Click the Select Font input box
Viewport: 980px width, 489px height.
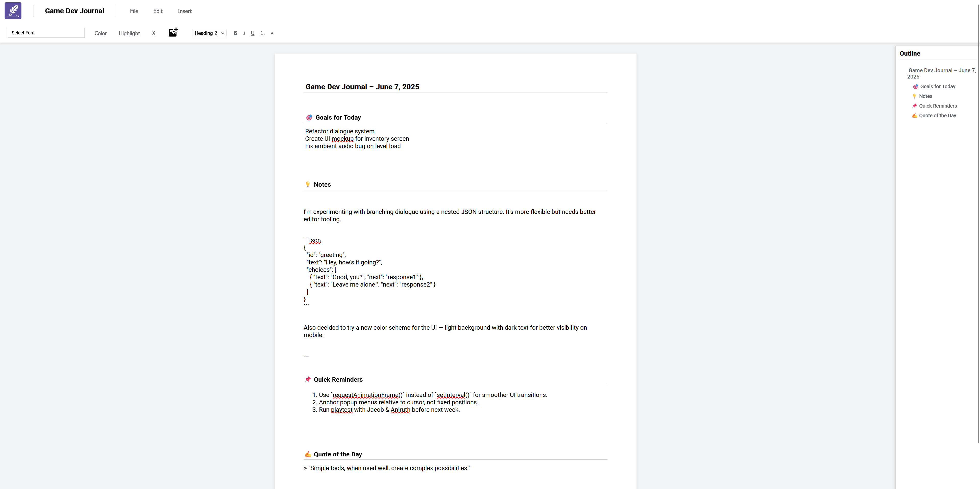[x=46, y=33]
